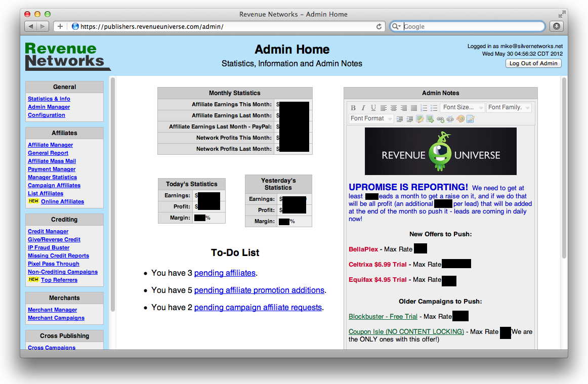Click the main page vertical scrollbar
This screenshot has width=588, height=384.
(564, 168)
